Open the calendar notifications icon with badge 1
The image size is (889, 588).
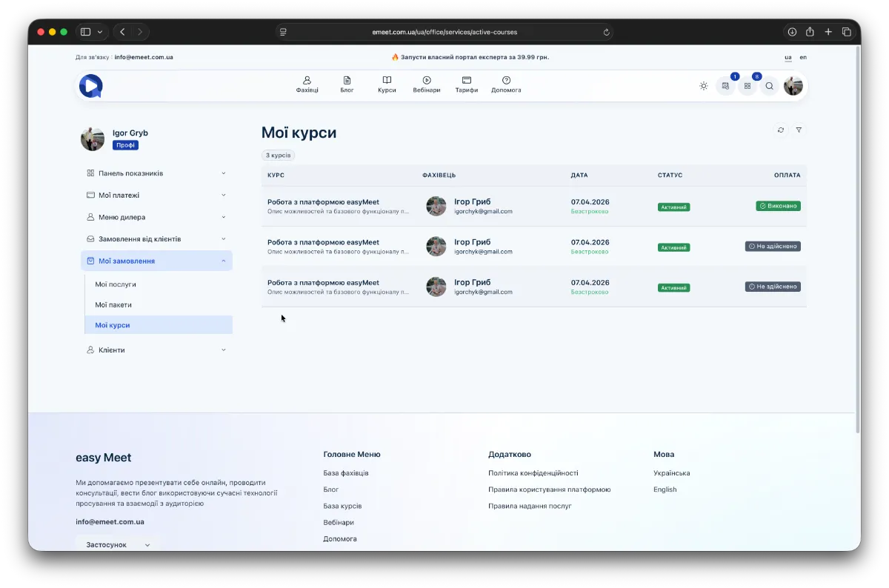pyautogui.click(x=725, y=86)
